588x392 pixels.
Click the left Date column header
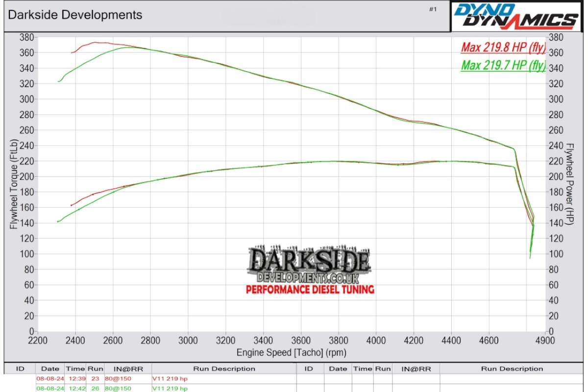[x=50, y=368]
